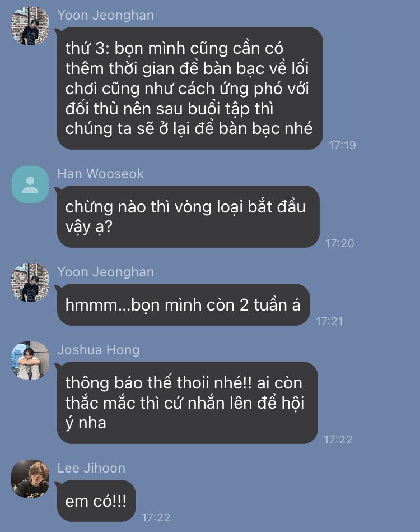Click the 17:20 timestamp

[340, 243]
